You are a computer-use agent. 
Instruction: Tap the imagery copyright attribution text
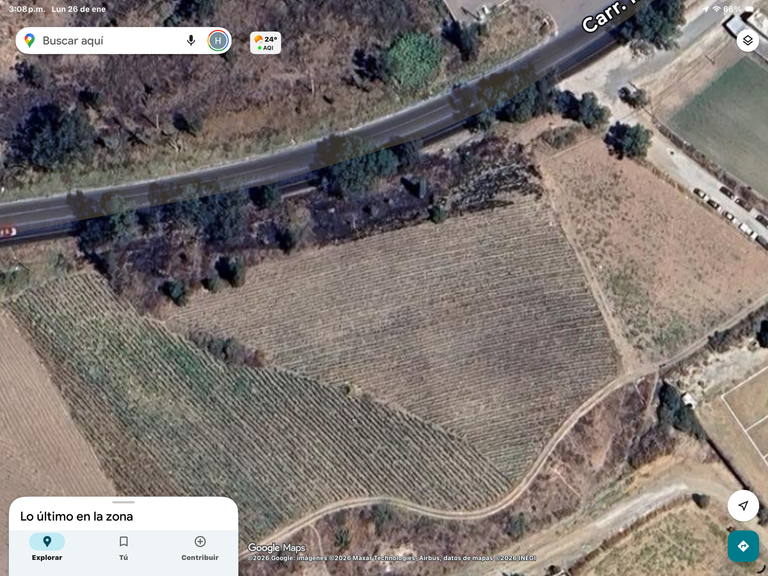tap(392, 558)
